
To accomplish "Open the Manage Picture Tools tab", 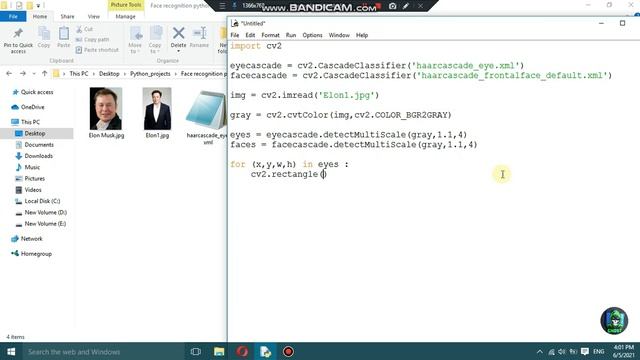I will [x=125, y=16].
